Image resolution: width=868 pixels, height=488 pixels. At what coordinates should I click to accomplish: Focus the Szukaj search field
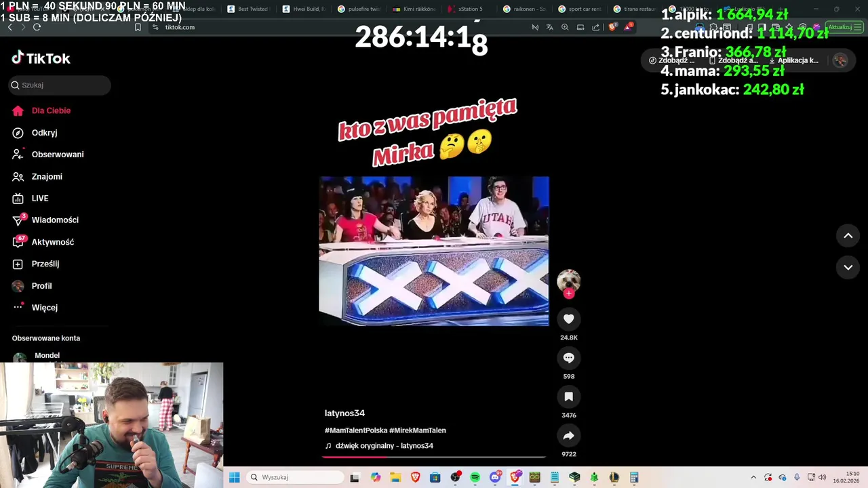click(x=60, y=85)
